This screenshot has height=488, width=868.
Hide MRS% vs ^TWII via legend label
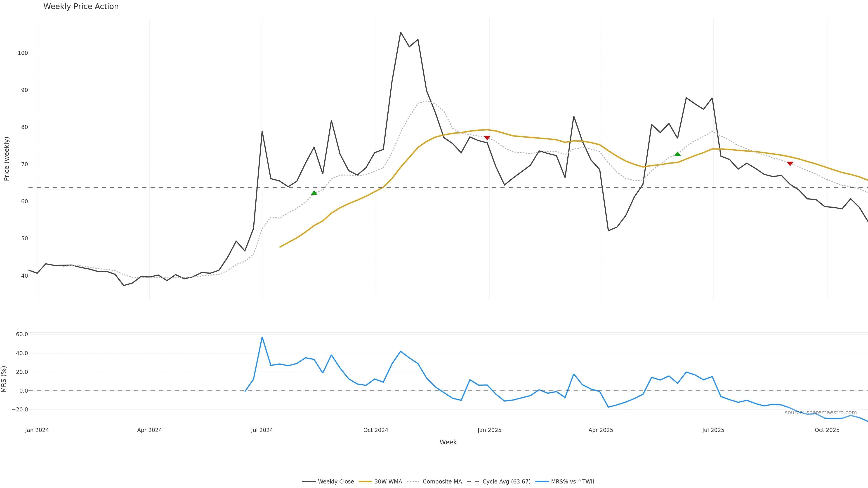[573, 482]
